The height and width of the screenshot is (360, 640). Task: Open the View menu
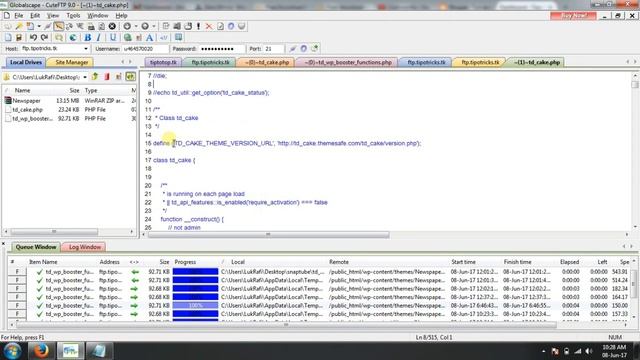click(x=53, y=16)
